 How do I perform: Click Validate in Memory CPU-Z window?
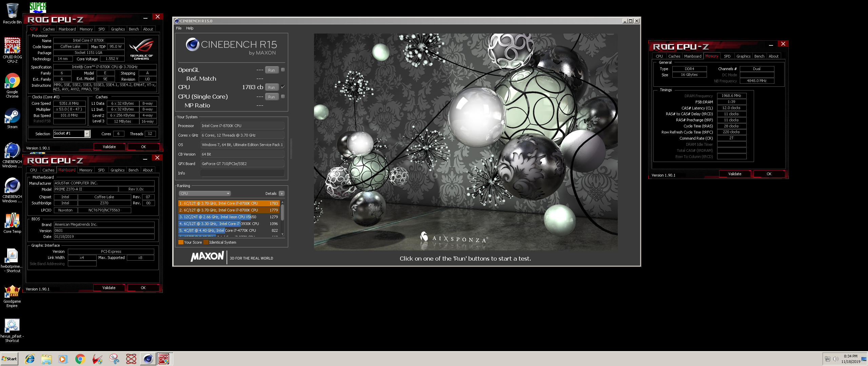click(735, 174)
